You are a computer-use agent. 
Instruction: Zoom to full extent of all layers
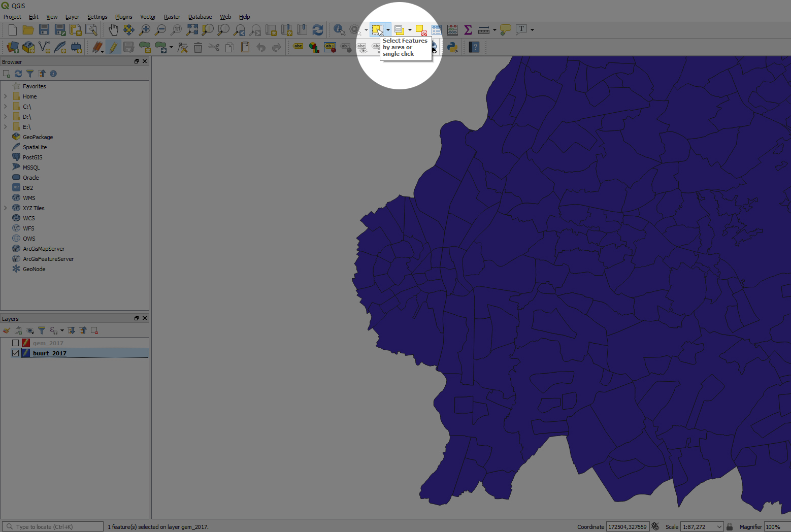pyautogui.click(x=192, y=30)
